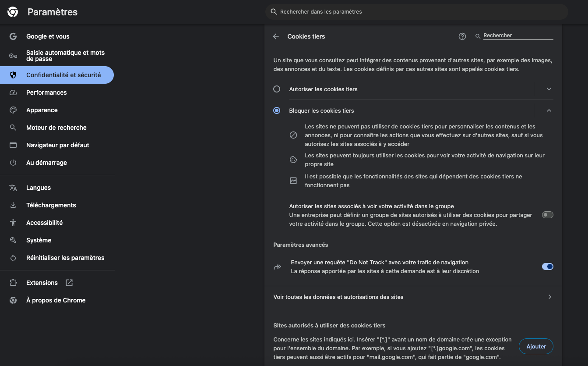The image size is (588, 366).
Task: Click the speedometer icon beside Performances
Action: tap(13, 92)
